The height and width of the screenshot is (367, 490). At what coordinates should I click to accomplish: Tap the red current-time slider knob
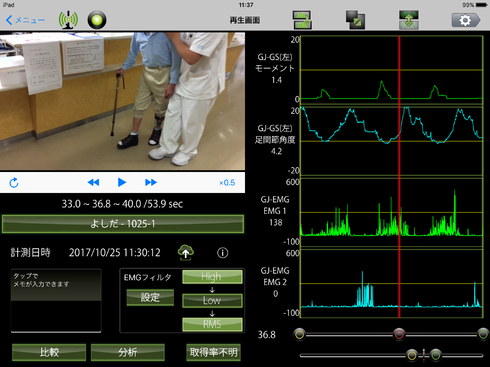[399, 334]
